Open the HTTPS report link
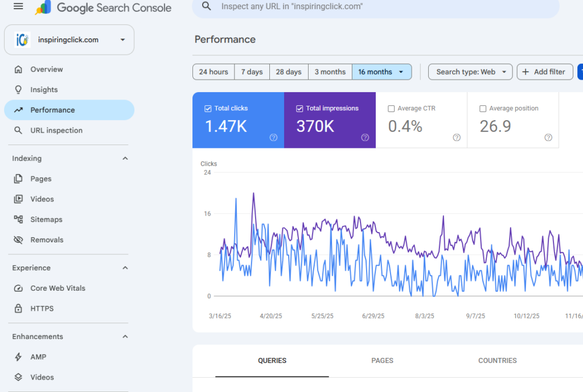Viewport: 583px width, 392px height. click(x=69, y=308)
